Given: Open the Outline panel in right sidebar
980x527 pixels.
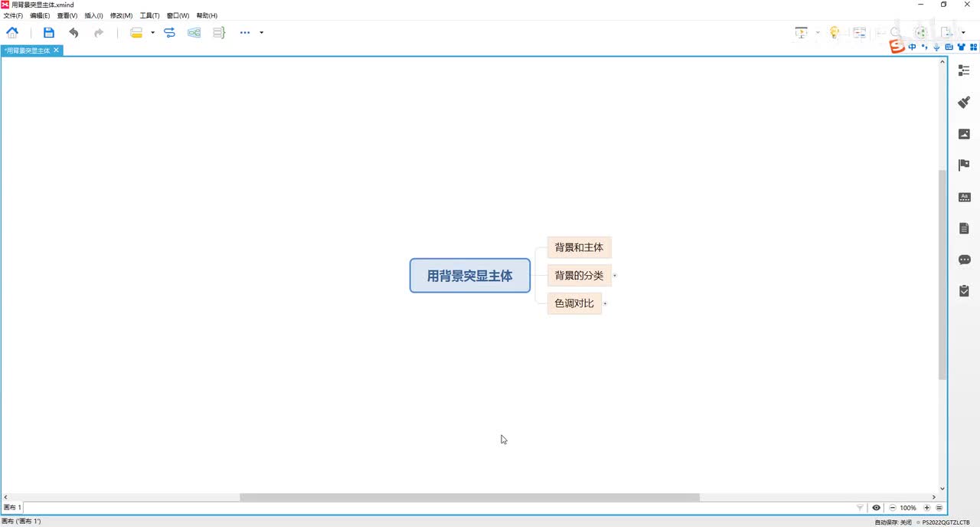Looking at the screenshot, I should (x=964, y=70).
